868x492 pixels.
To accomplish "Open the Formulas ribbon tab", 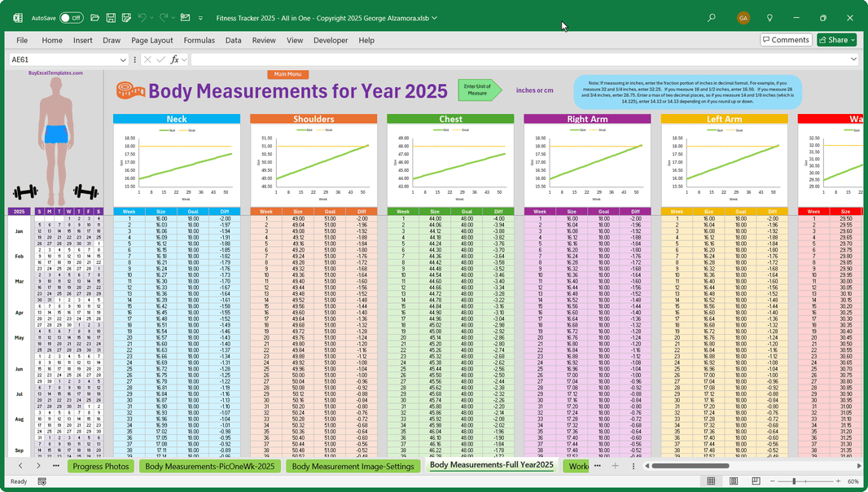I will click(199, 40).
